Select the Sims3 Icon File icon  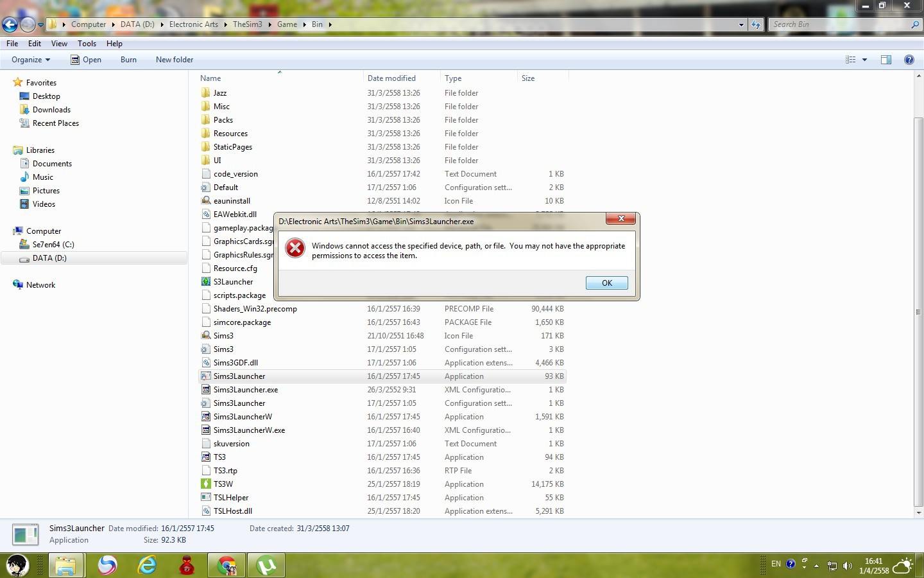pos(205,336)
